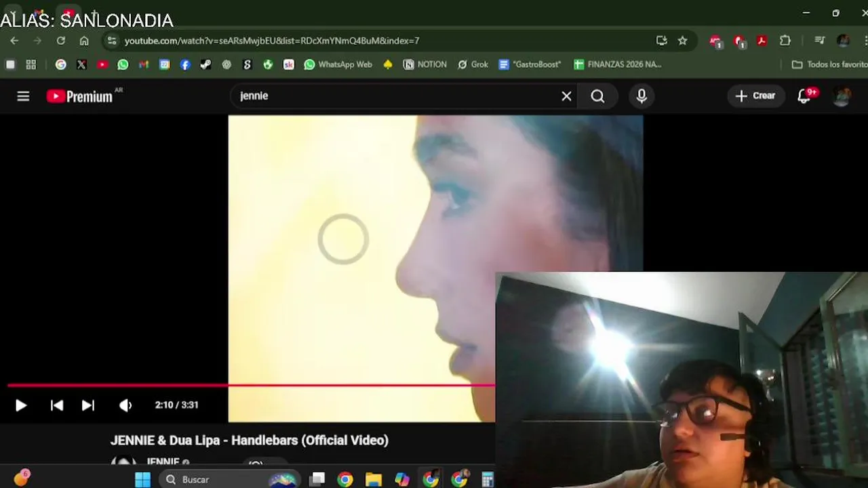Open YouTube notifications bell
The image size is (868, 488).
[x=804, y=96]
